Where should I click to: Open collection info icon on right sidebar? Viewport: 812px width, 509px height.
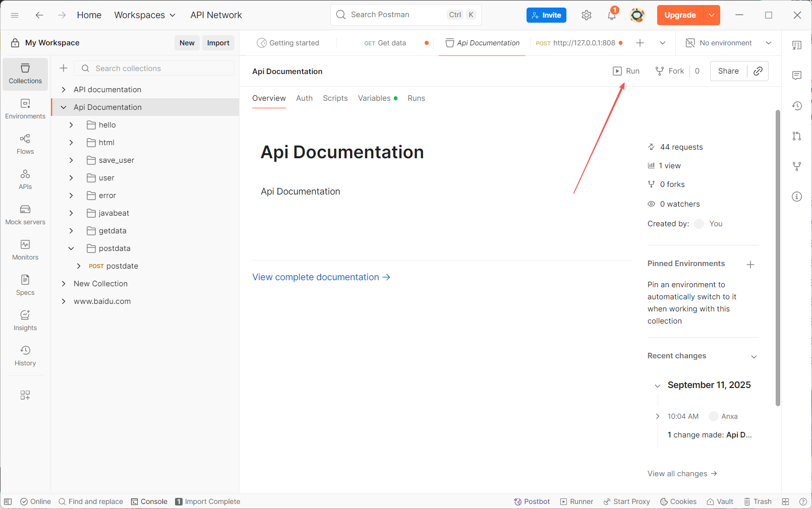coord(797,197)
